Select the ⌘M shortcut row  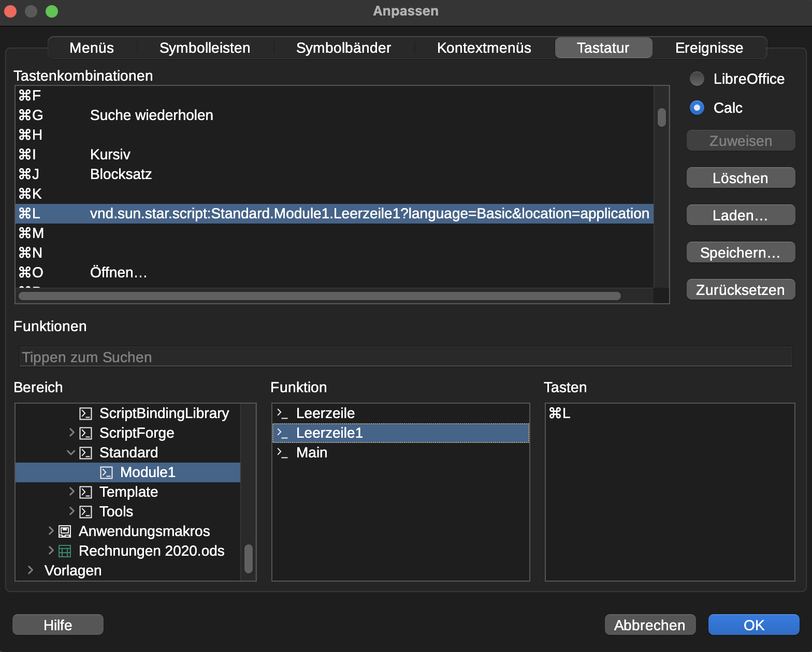pos(335,233)
